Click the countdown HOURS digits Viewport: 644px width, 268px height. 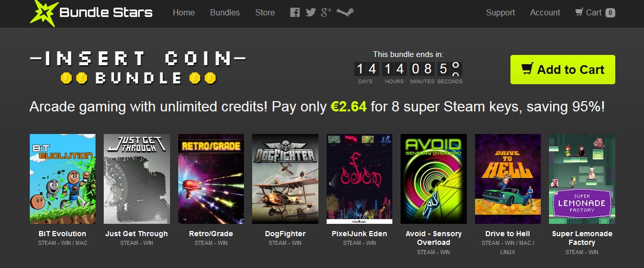click(394, 69)
